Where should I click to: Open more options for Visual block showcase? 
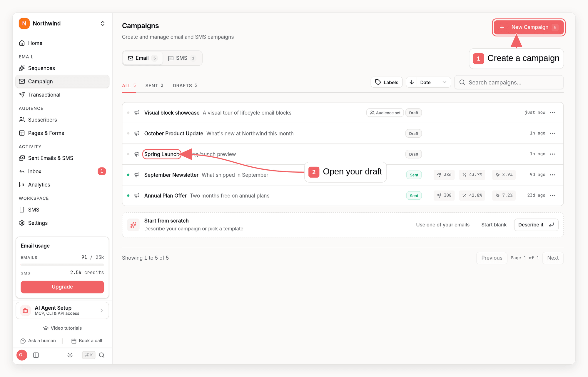(553, 113)
